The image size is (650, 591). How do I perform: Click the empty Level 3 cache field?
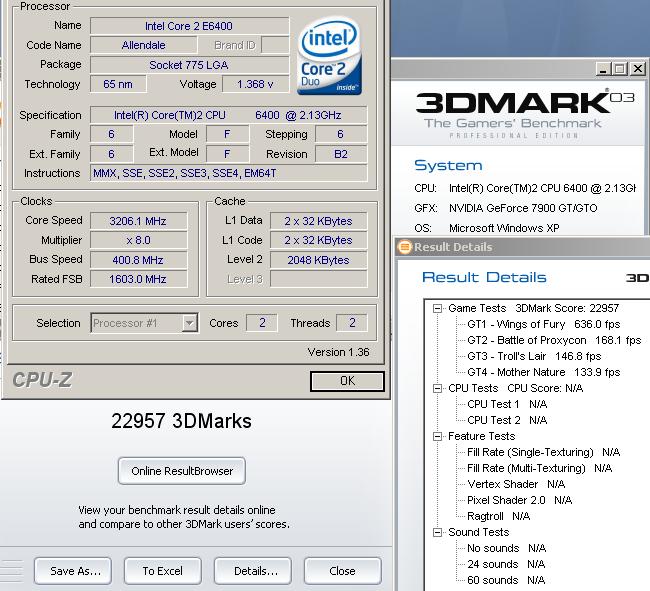coord(318,279)
